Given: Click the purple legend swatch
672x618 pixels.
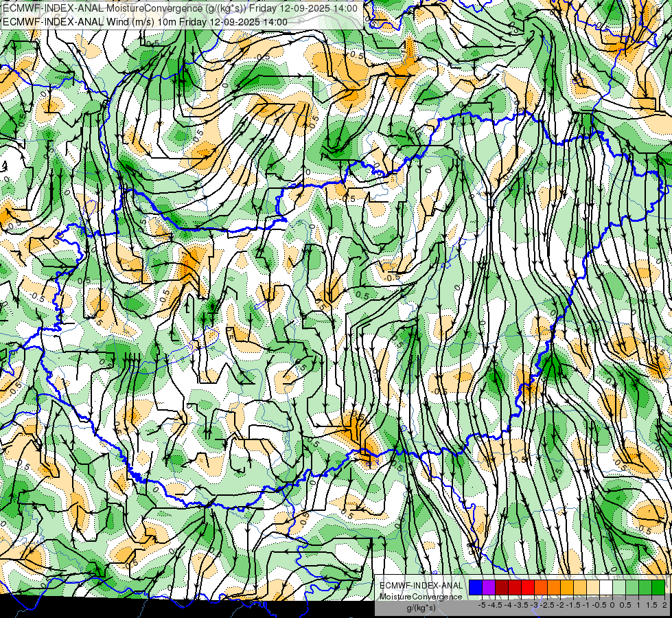Looking at the screenshot, I should click(x=489, y=588).
